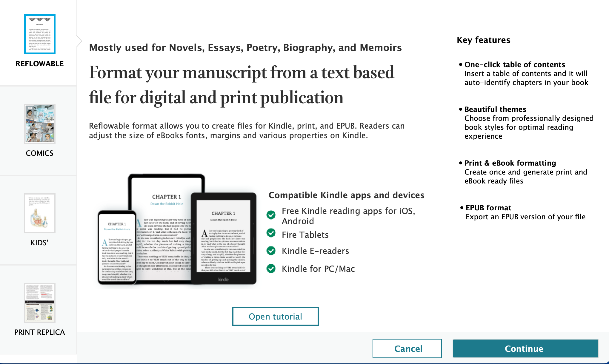Viewport: 609px width, 364px height.
Task: Click the green check beside Kindle for PC/Mac
Action: point(271,269)
